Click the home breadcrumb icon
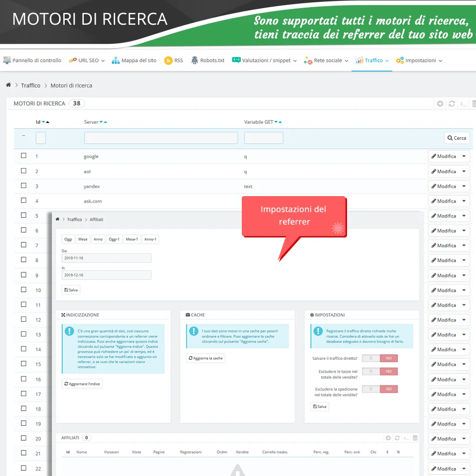 pyautogui.click(x=9, y=85)
